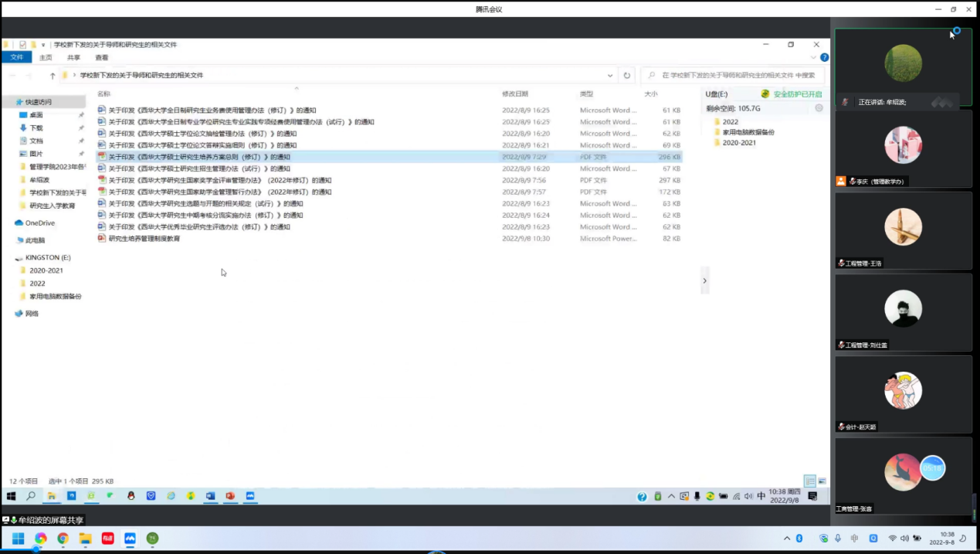Click the refresh button beside the address bar

pos(627,76)
